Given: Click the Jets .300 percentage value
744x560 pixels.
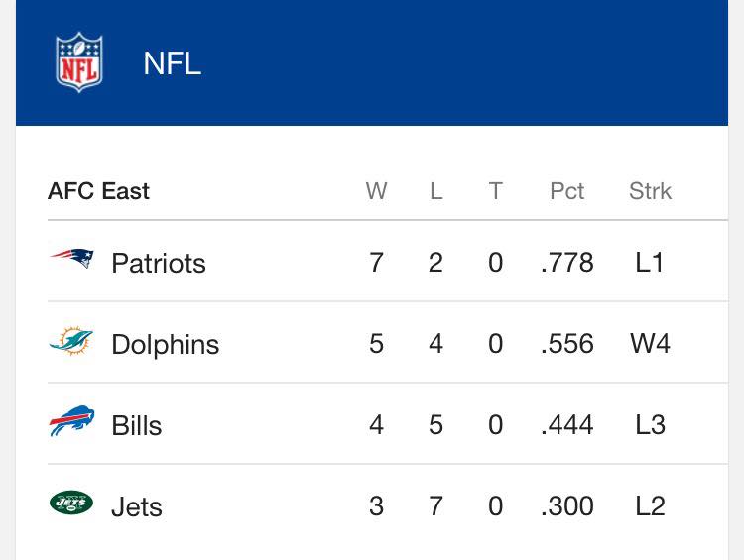Looking at the screenshot, I should coord(567,505).
